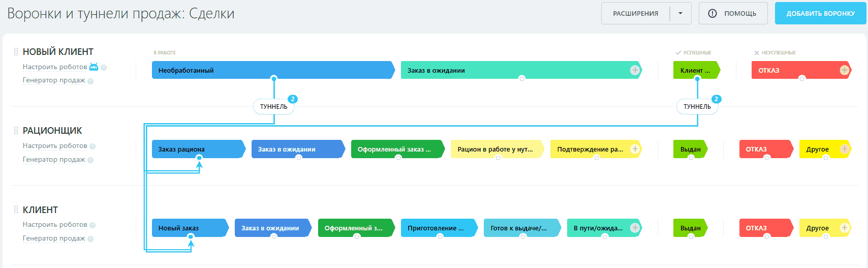
Task: Click plus icon on Другое stage in КЛИЕНТ funnel
Action: click(844, 228)
